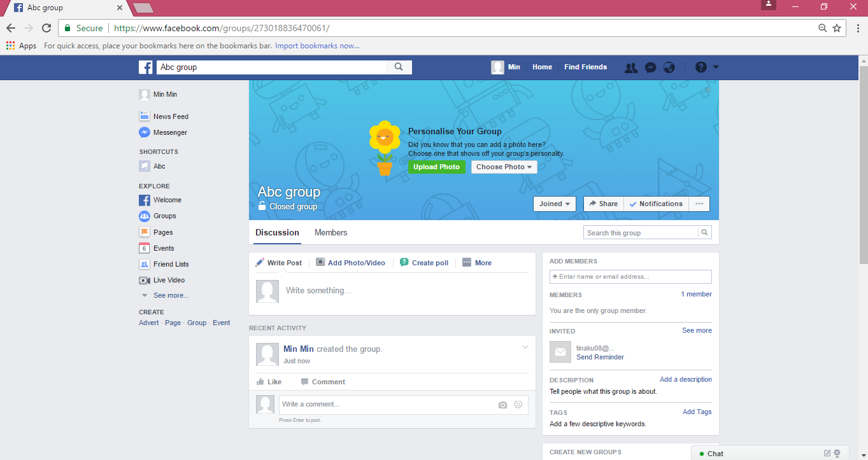Click the Share button on the cover

(604, 204)
